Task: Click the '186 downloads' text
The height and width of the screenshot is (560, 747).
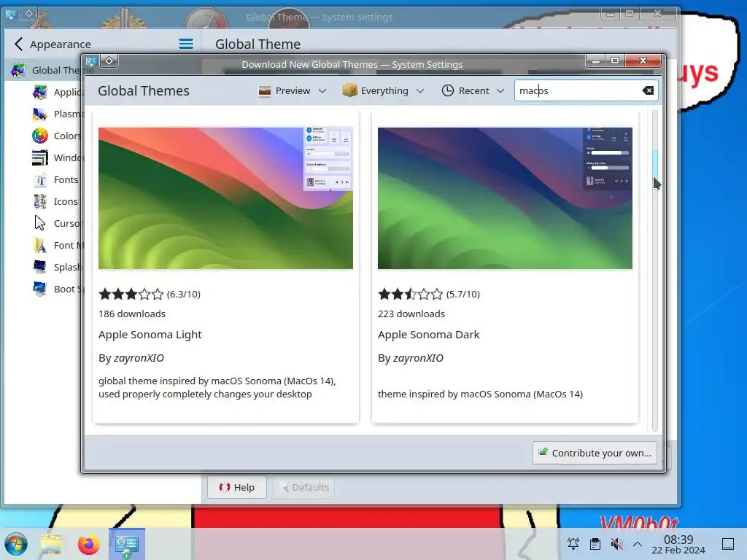Action: (x=132, y=314)
